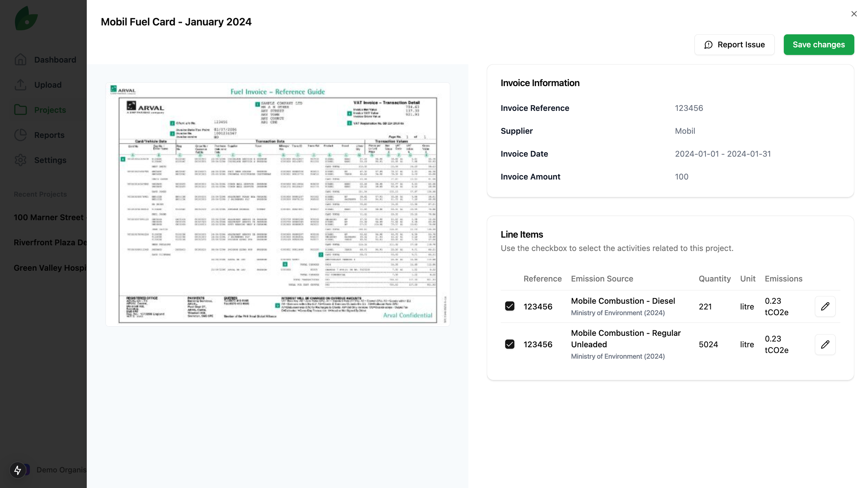Edit the Regular Unleaded line item pencil icon
Image resolution: width=868 pixels, height=488 pixels.
pos(825,344)
